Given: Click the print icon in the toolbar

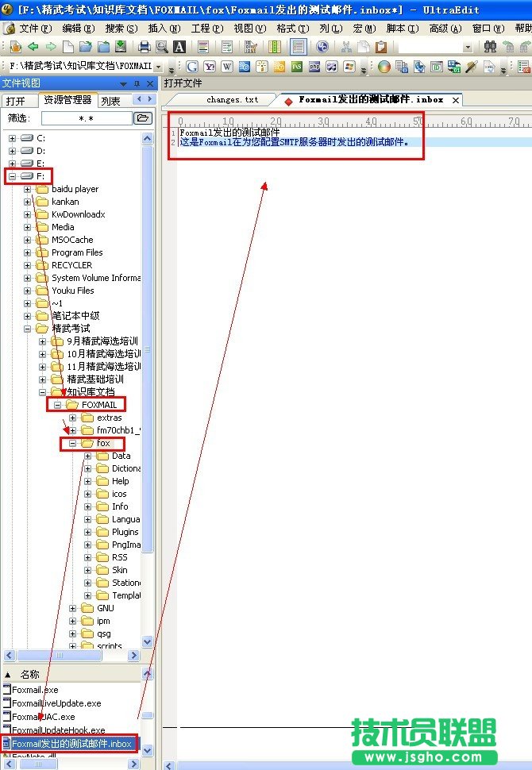Looking at the screenshot, I should (x=145, y=48).
